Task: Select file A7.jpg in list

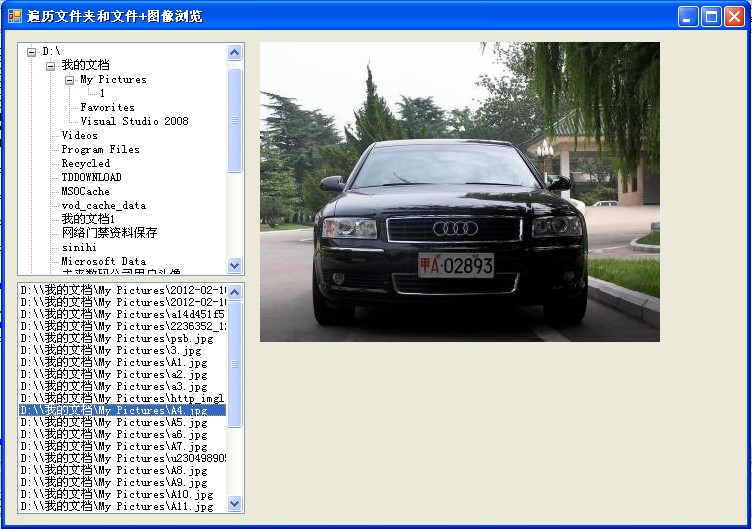Action: click(x=122, y=447)
